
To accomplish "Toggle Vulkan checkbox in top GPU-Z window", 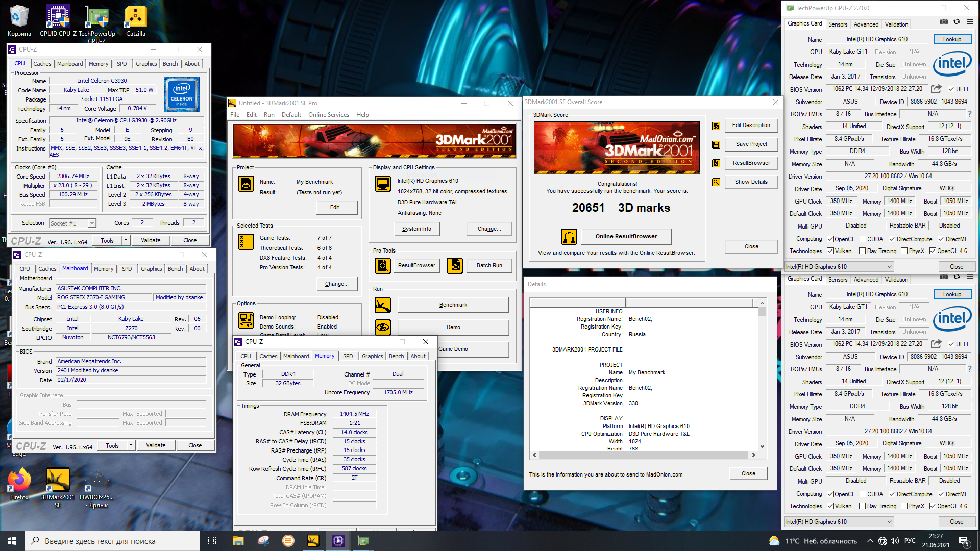I will click(830, 251).
